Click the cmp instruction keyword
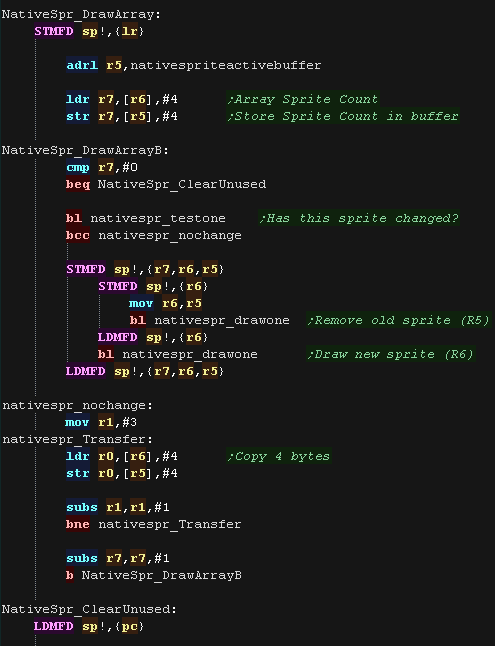Screen dimensions: 495x646 click(78, 167)
